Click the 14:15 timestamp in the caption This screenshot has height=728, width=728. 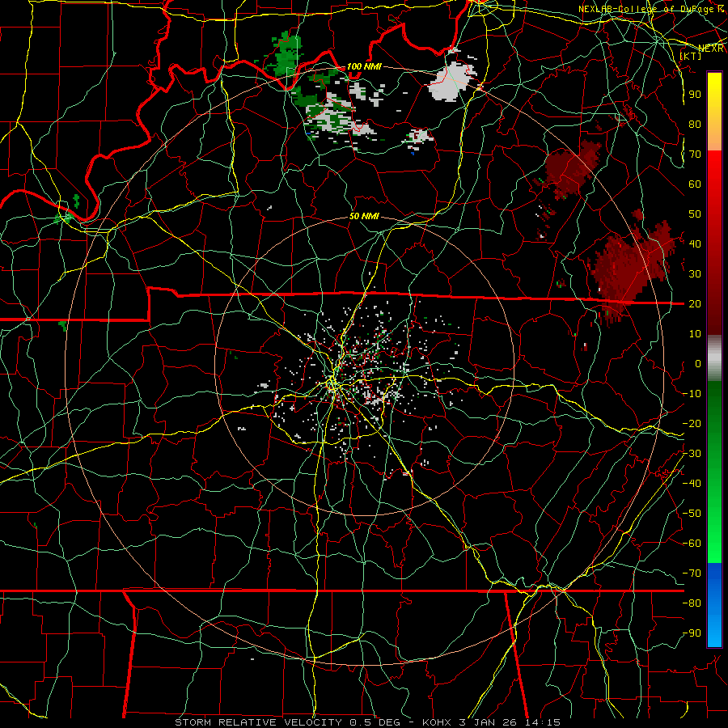pyautogui.click(x=543, y=722)
